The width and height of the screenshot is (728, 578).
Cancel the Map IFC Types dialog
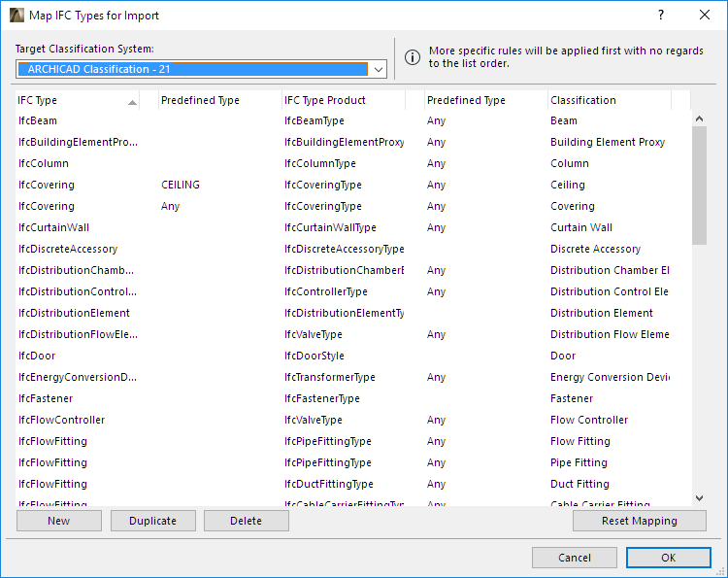(575, 558)
